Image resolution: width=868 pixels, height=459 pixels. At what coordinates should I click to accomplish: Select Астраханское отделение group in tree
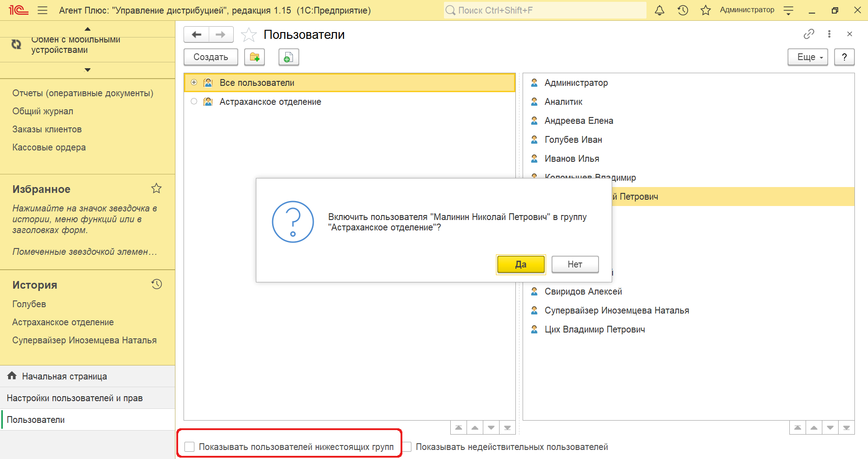[270, 102]
